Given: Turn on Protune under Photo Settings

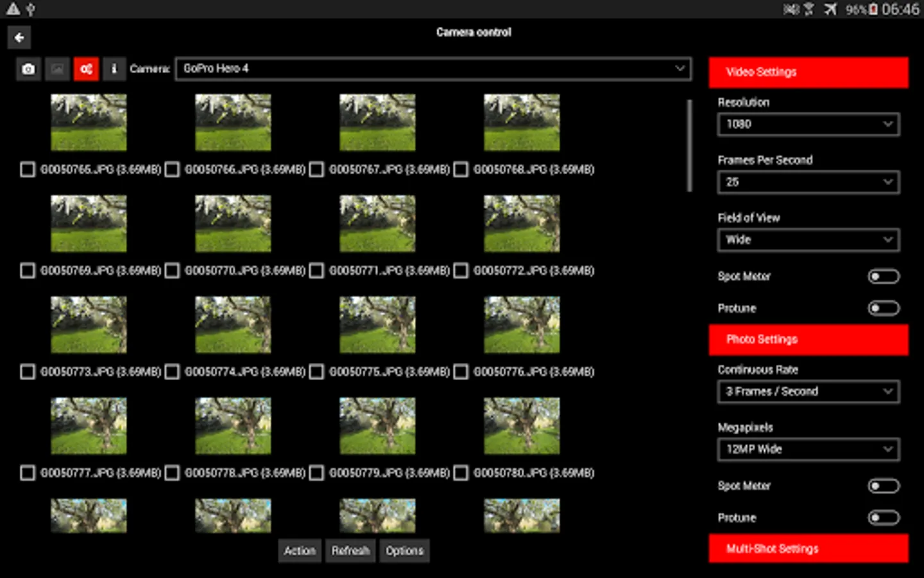Looking at the screenshot, I should 884,518.
